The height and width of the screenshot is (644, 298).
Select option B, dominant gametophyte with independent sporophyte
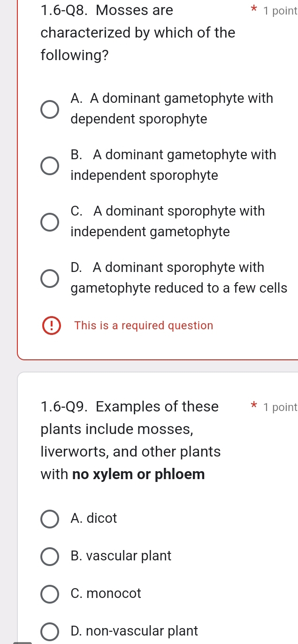tap(49, 165)
